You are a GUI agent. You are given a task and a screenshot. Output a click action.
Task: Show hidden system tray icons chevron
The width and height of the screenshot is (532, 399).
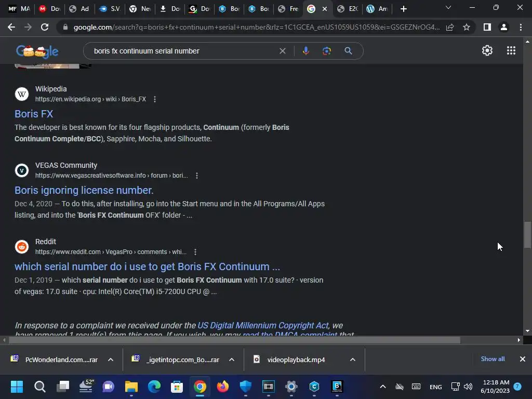tap(383, 387)
